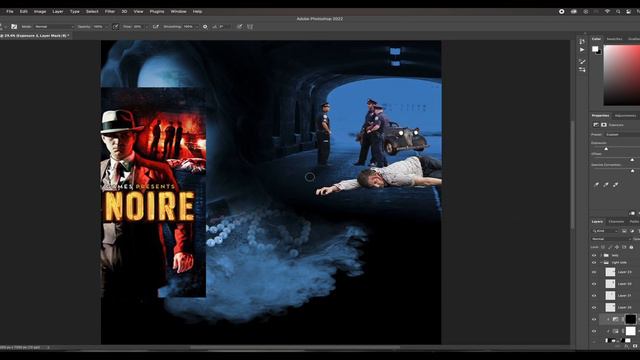This screenshot has height=360, width=640.
Task: Toggle pressure for size icon
Action: click(x=240, y=27)
